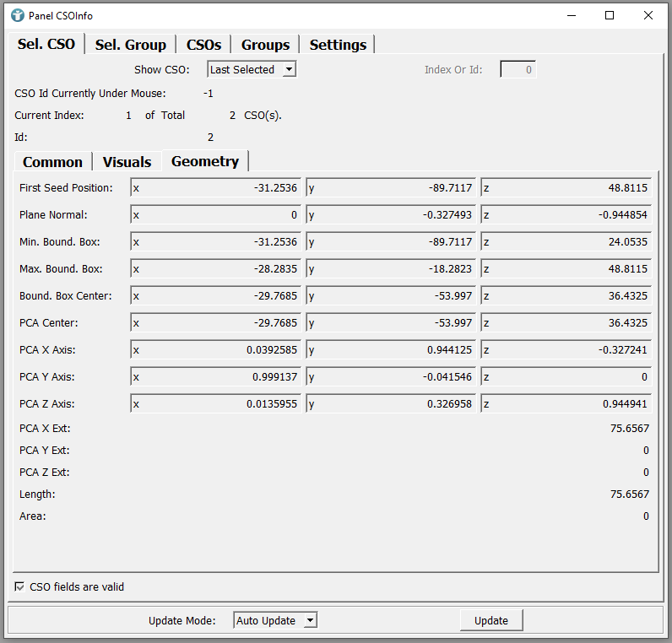
Task: Open the Show CSO dropdown
Action: (x=252, y=70)
